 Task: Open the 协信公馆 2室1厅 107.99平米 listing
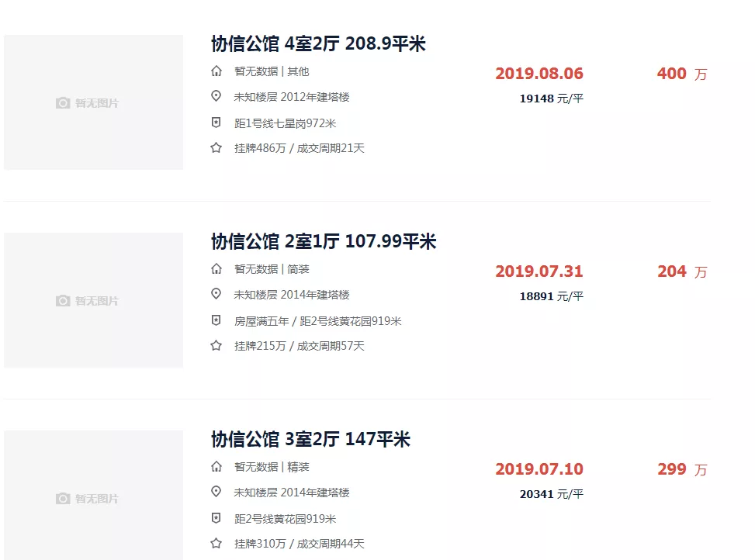click(323, 241)
